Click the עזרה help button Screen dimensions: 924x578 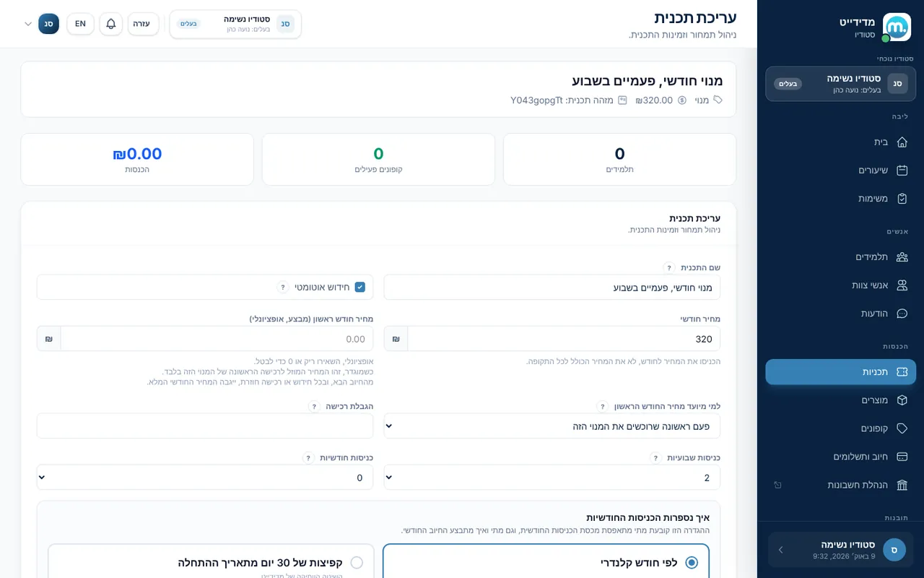coord(143,24)
